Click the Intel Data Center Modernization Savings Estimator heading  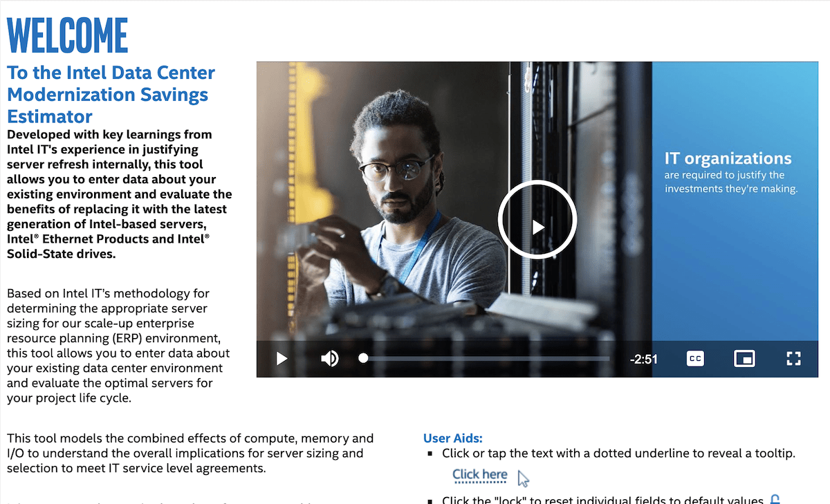(x=111, y=94)
